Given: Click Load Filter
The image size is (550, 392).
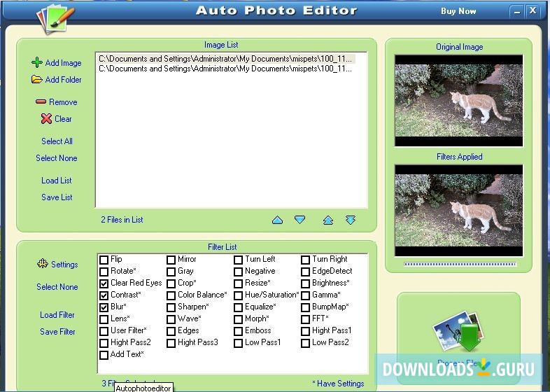Looking at the screenshot, I should point(57,315).
